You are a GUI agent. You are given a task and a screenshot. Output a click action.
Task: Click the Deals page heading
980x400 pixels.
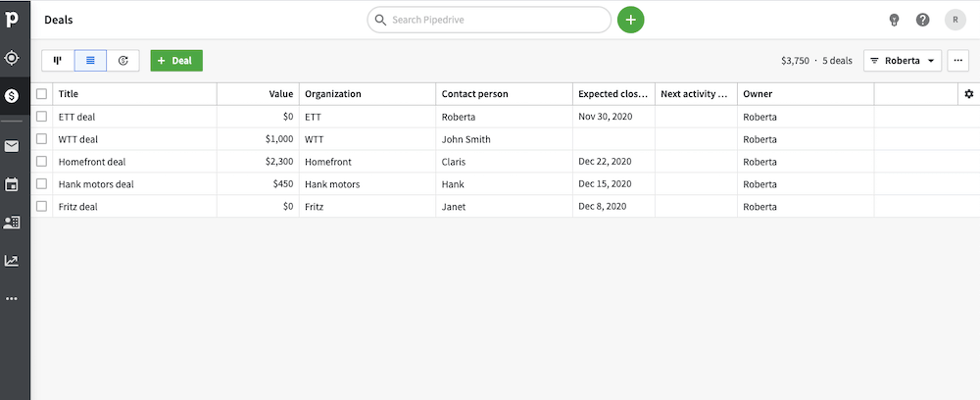tap(59, 20)
